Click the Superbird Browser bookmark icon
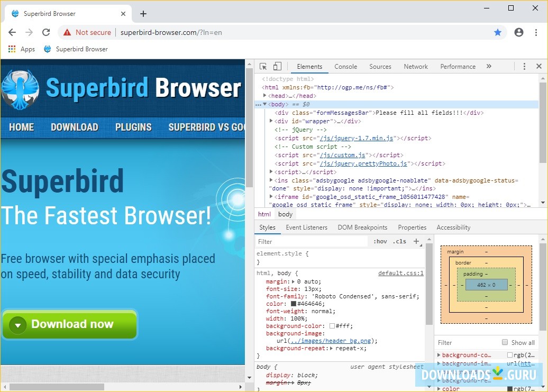This screenshot has height=392, width=548. pos(47,49)
